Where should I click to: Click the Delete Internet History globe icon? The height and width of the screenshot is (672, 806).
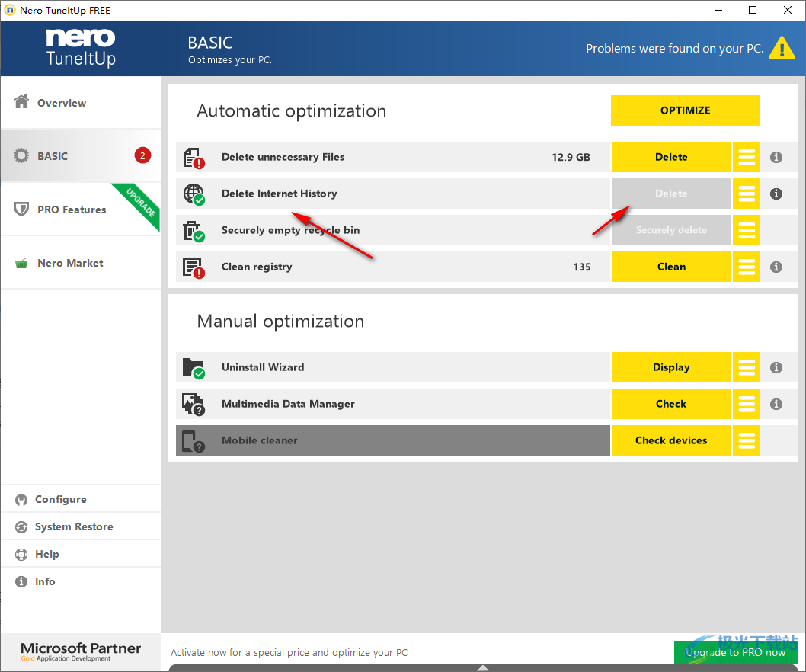194,194
